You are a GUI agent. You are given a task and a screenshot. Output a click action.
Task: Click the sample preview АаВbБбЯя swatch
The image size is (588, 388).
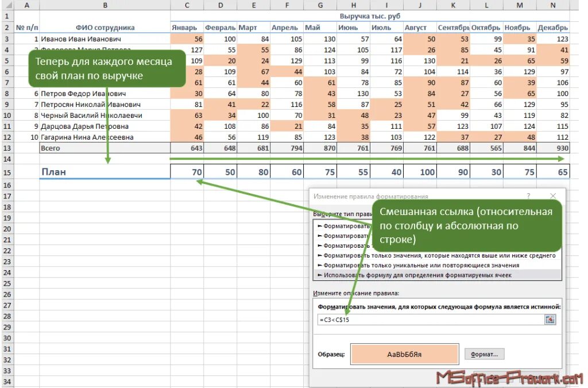tap(405, 354)
